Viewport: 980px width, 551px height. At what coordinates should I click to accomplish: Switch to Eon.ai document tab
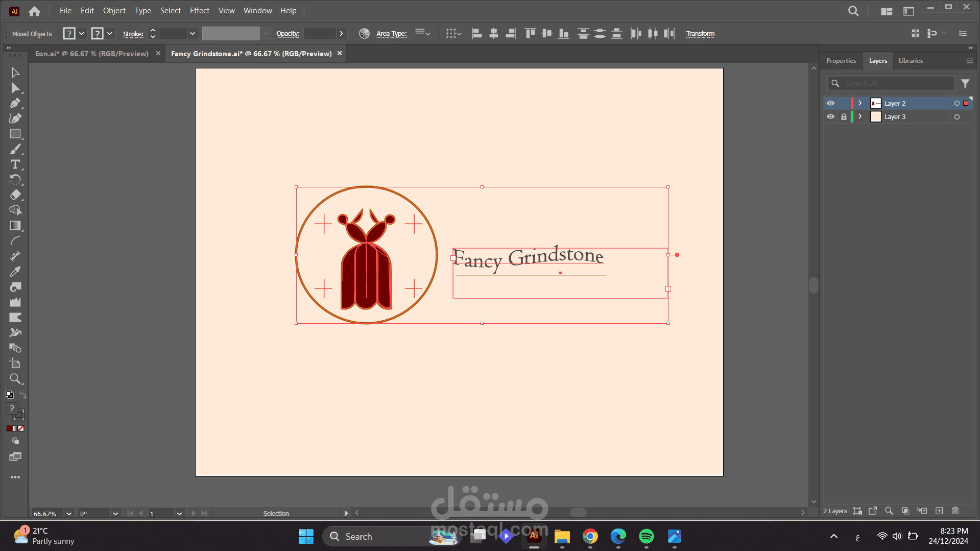92,54
